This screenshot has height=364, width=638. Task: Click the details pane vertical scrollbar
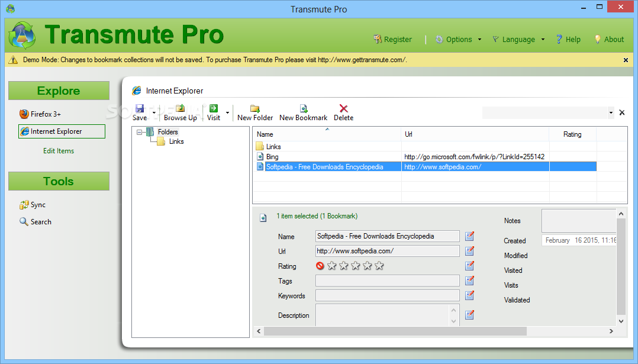[621, 266]
